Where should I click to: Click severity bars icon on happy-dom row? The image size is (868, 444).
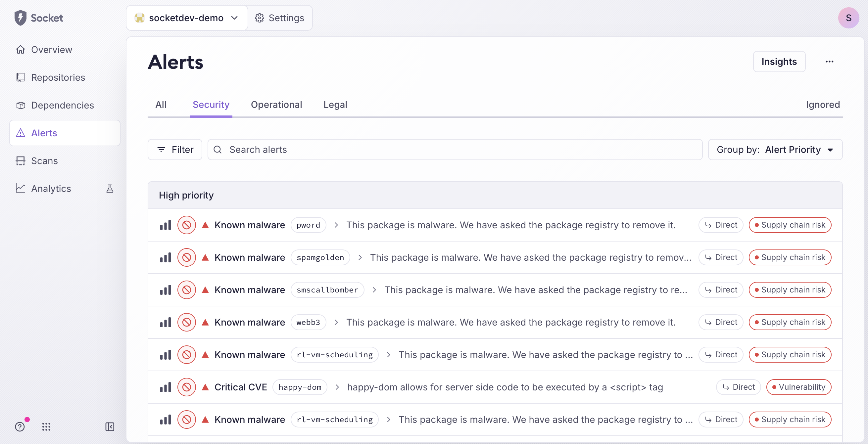[166, 387]
